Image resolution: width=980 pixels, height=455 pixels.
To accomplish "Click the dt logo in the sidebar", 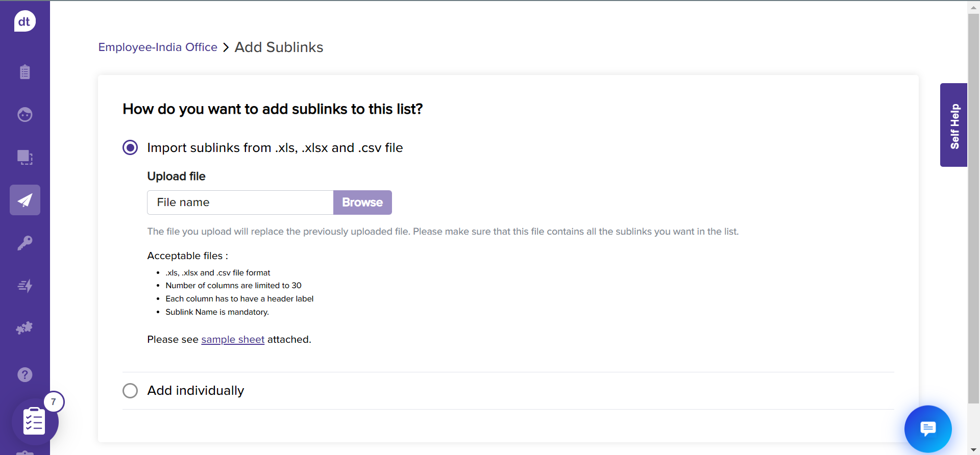I will [x=24, y=21].
